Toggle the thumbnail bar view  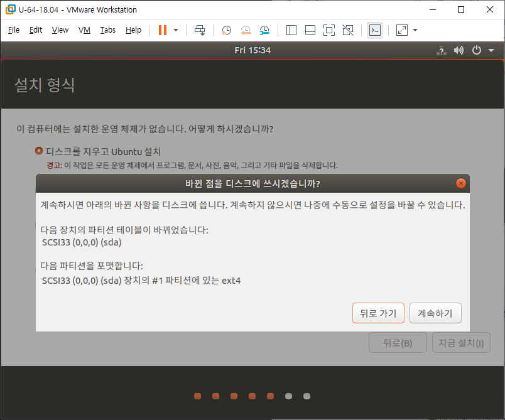pos(310,30)
